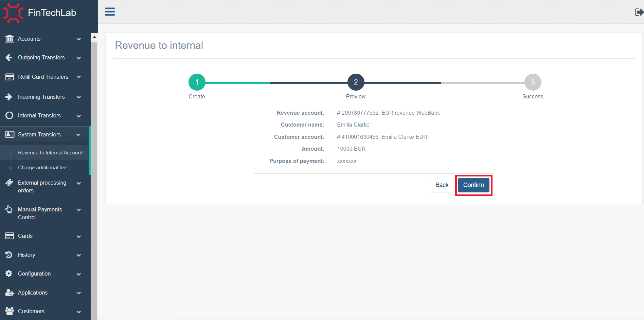Click the customer name 'Emilia Clarke'
Screen dimensions: 644x320
pos(353,125)
